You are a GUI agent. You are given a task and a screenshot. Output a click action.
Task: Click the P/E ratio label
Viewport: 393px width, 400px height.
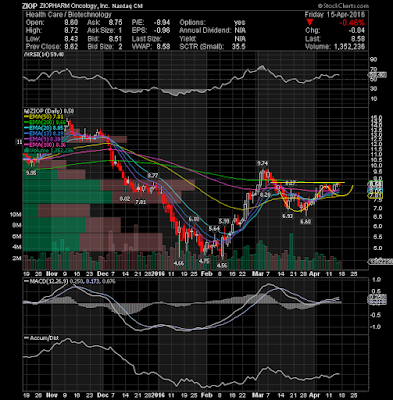[x=138, y=23]
